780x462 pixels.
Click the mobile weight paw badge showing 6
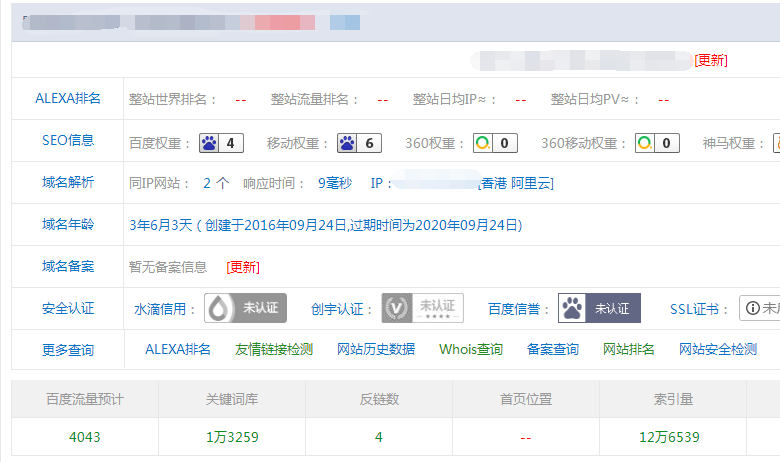(x=359, y=143)
